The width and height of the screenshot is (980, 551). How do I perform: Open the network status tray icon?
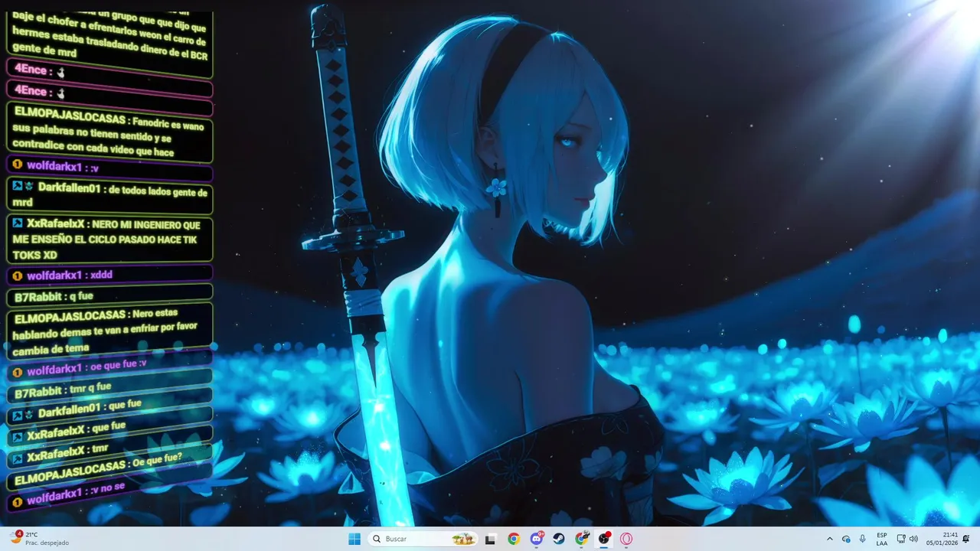click(901, 539)
